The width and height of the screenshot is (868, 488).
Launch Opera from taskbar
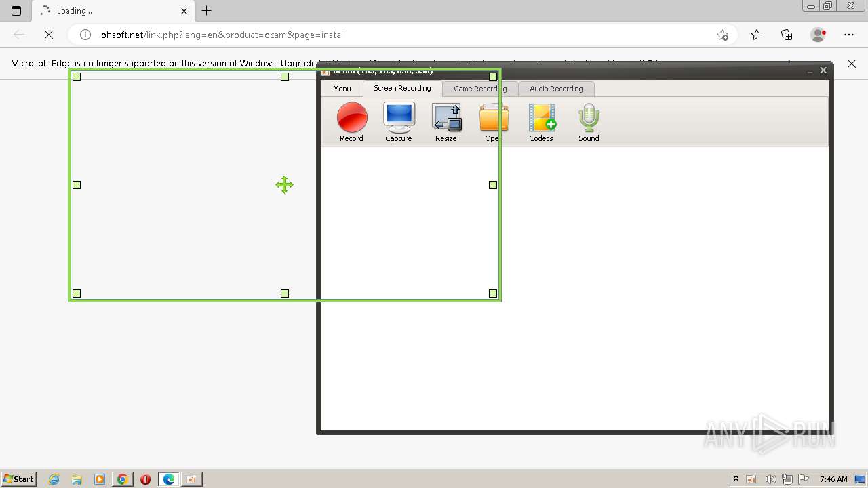tap(145, 479)
